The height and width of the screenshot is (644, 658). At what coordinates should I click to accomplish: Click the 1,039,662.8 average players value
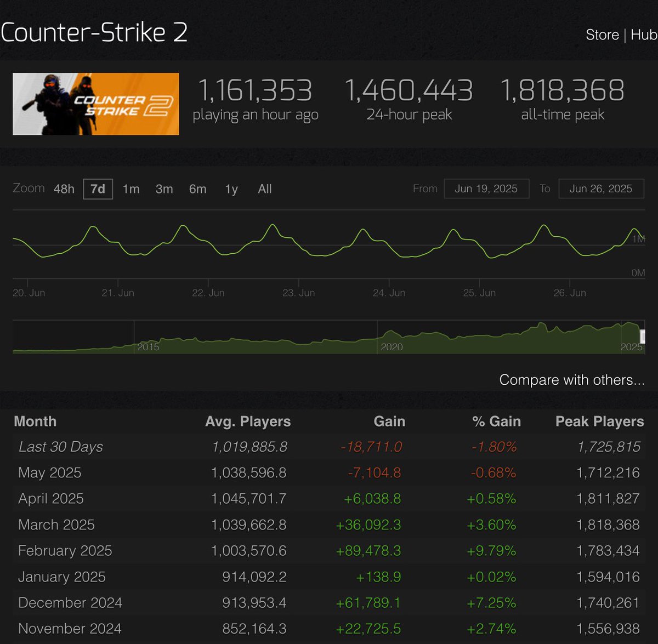tap(249, 525)
